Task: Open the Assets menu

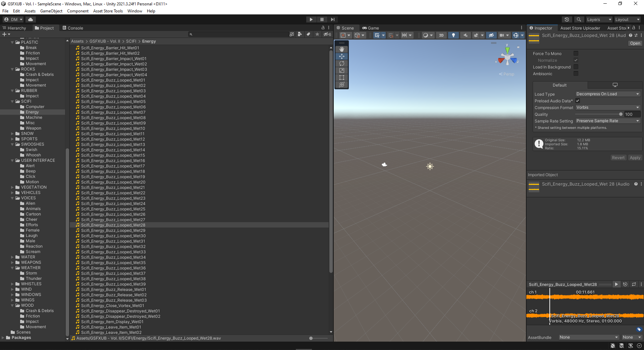Action: tap(30, 11)
